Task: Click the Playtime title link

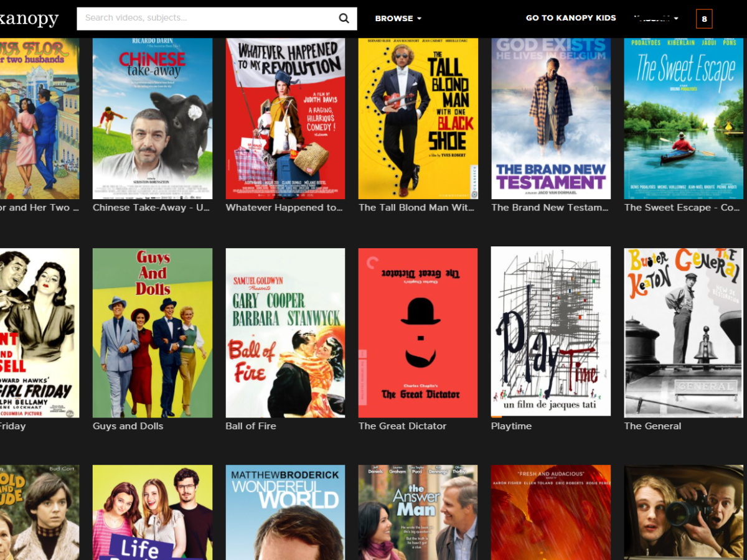Action: 511,426
